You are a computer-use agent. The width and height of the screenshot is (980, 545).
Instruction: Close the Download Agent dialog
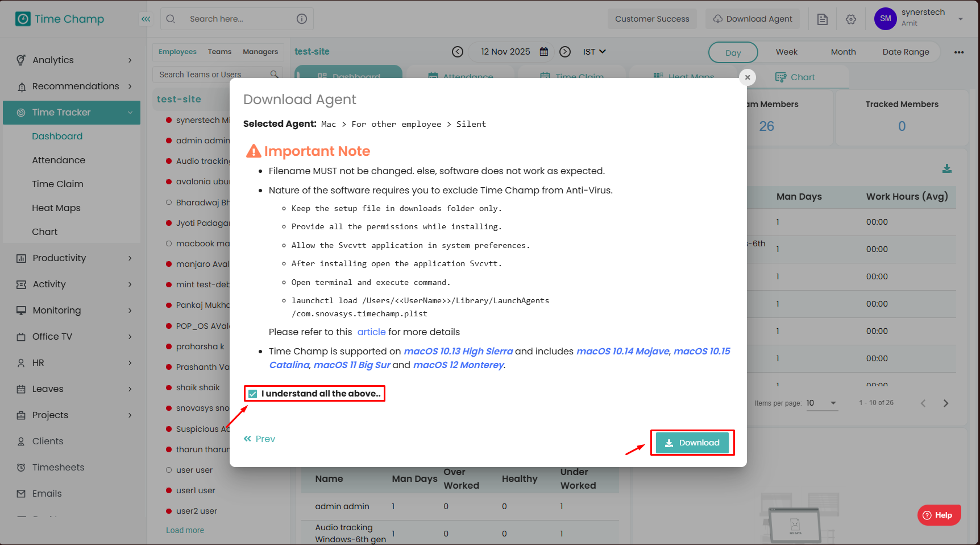click(x=748, y=77)
